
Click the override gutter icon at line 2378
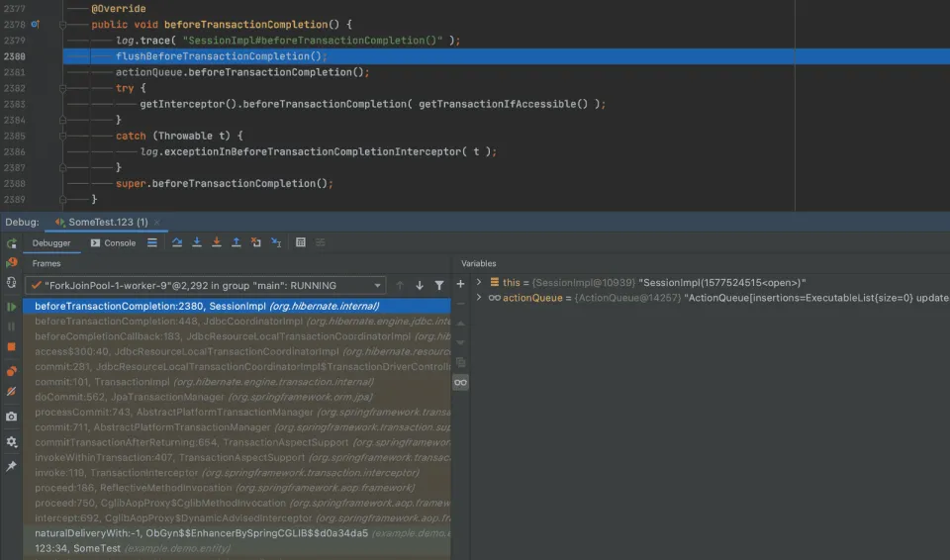click(x=36, y=25)
